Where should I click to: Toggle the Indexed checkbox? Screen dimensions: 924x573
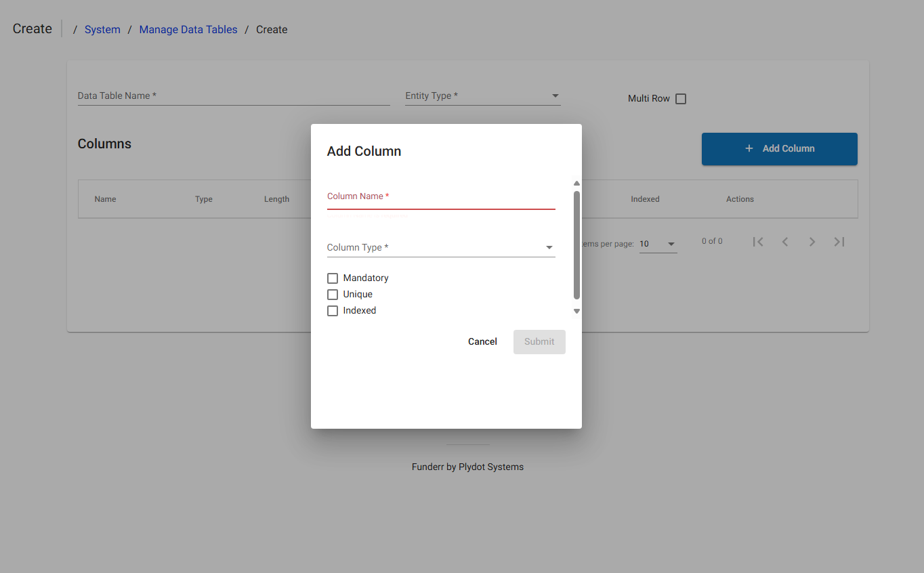pyautogui.click(x=333, y=310)
